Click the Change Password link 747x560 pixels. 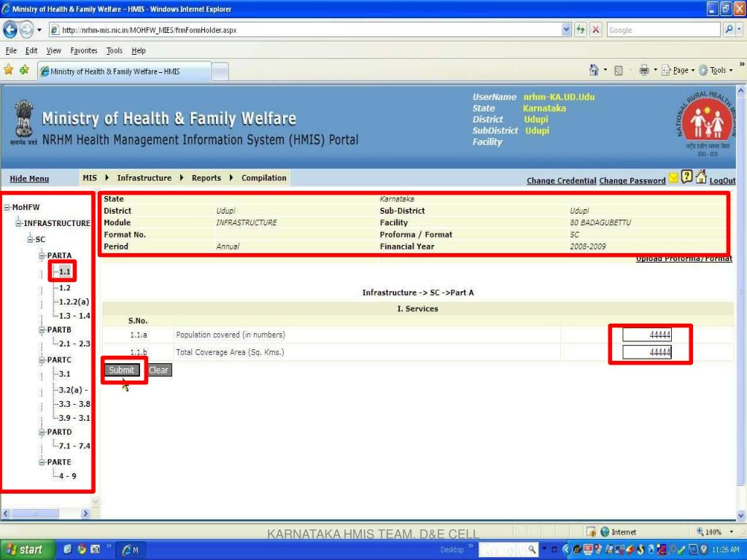pyautogui.click(x=632, y=181)
